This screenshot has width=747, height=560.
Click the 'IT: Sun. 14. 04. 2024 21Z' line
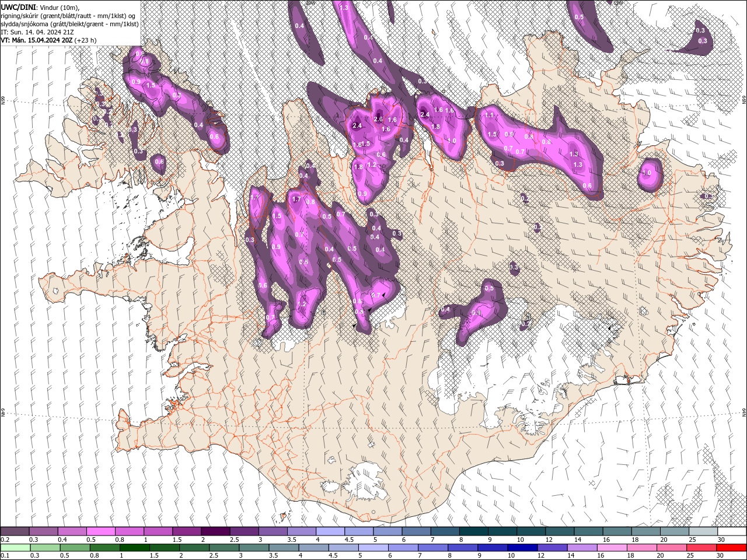click(x=36, y=32)
